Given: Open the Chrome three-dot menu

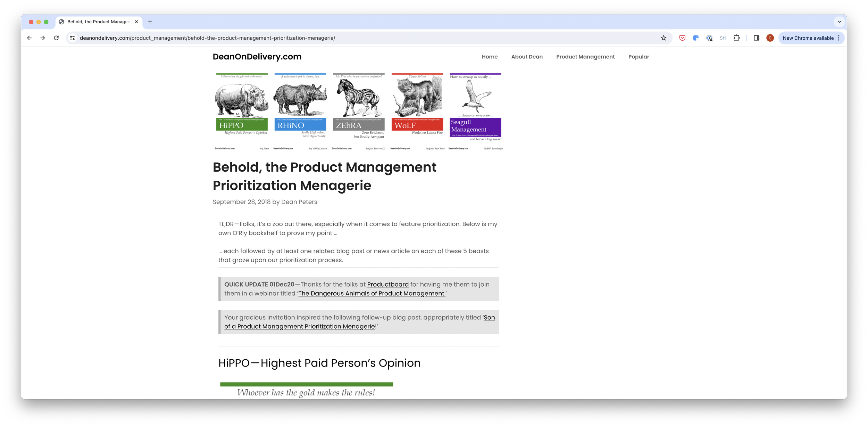Looking at the screenshot, I should [839, 38].
